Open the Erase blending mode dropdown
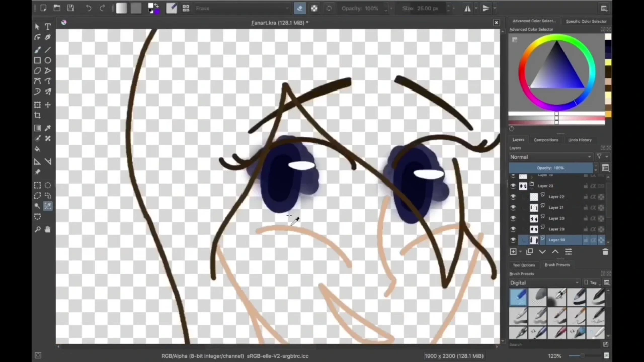The width and height of the screenshot is (644, 362). pos(244,8)
